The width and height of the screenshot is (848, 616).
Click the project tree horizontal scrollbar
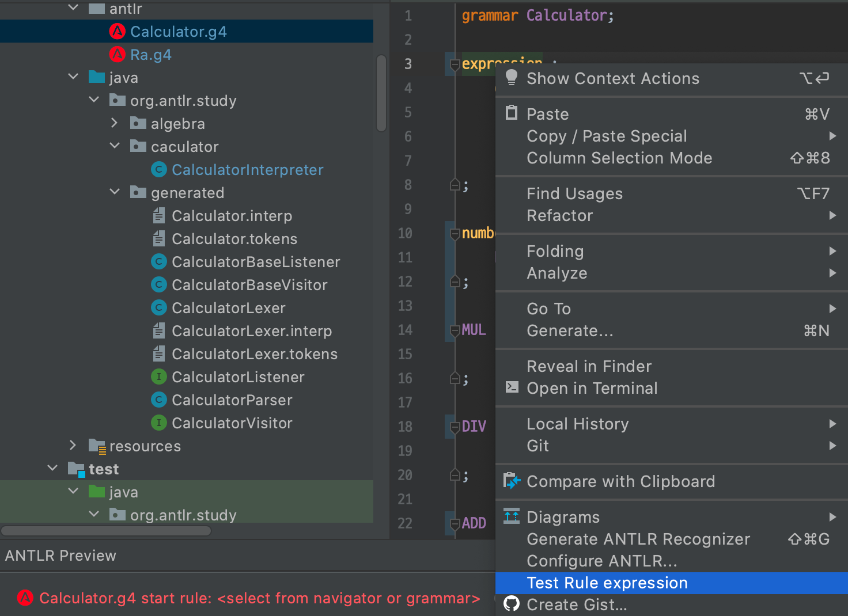pyautogui.click(x=106, y=530)
